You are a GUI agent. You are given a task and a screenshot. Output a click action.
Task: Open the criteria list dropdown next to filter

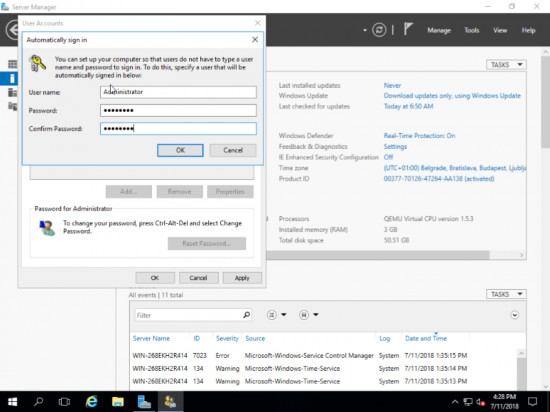click(x=276, y=315)
